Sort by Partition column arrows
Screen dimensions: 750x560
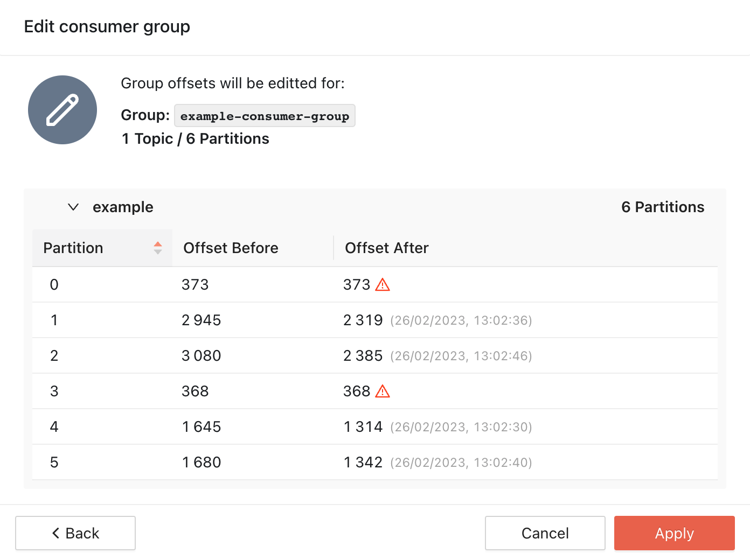click(158, 248)
